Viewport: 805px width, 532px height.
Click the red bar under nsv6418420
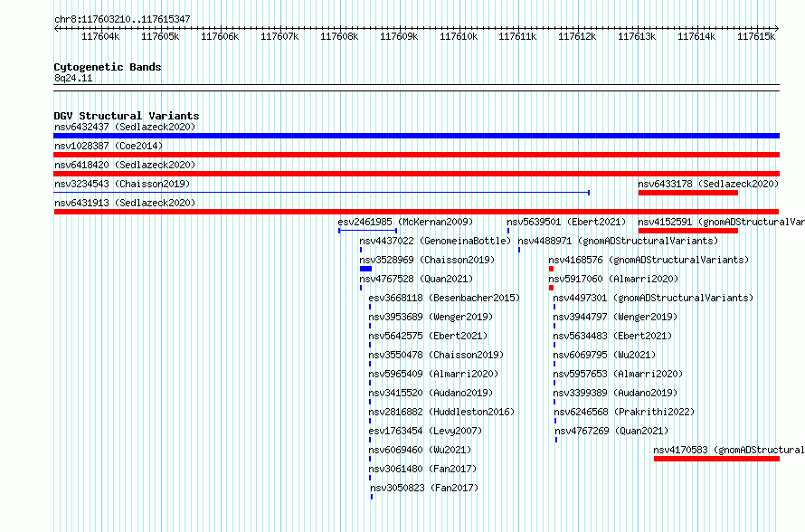pyautogui.click(x=416, y=174)
